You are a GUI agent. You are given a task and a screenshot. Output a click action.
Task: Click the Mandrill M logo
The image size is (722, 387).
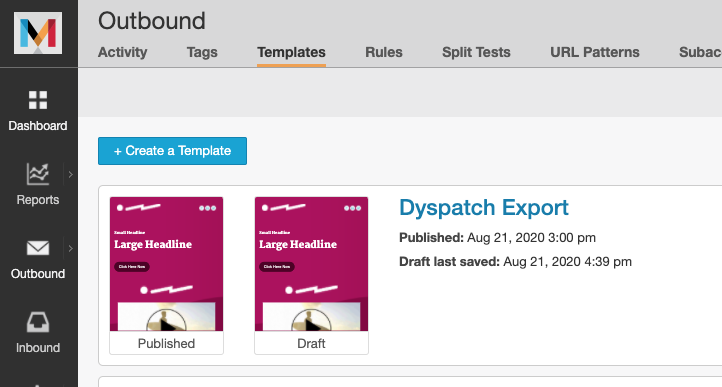tap(38, 33)
